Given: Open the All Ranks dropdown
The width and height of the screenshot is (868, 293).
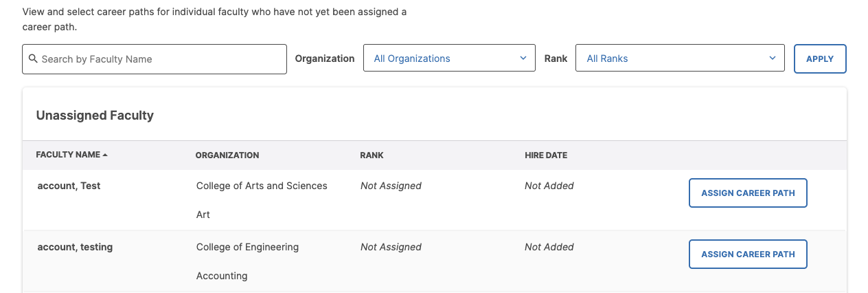Looking at the screenshot, I should coord(680,58).
